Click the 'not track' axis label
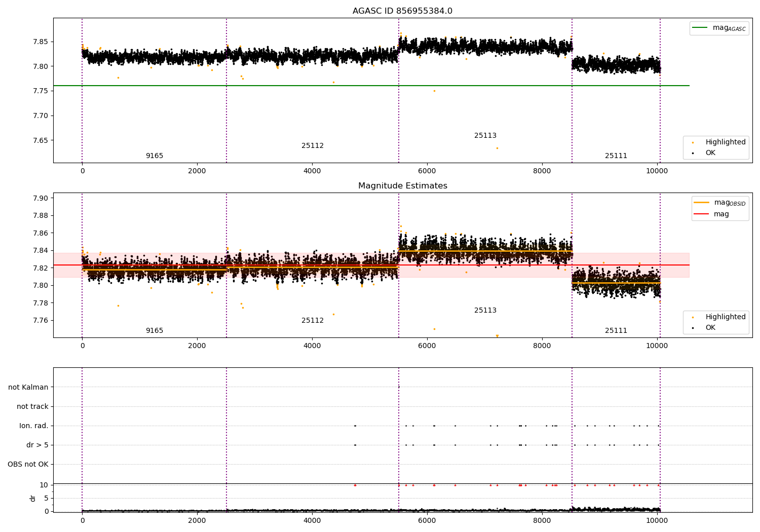Viewport: 760px width, 532px height. pyautogui.click(x=32, y=406)
